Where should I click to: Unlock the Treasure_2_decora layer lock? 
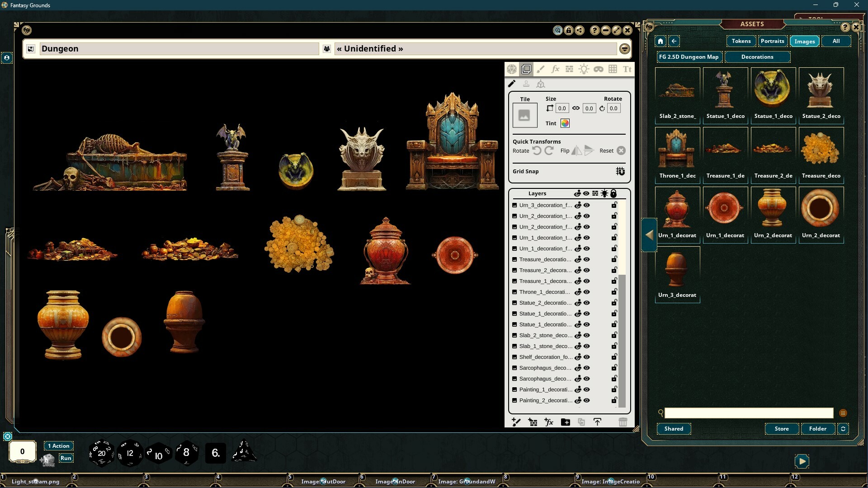613,270
